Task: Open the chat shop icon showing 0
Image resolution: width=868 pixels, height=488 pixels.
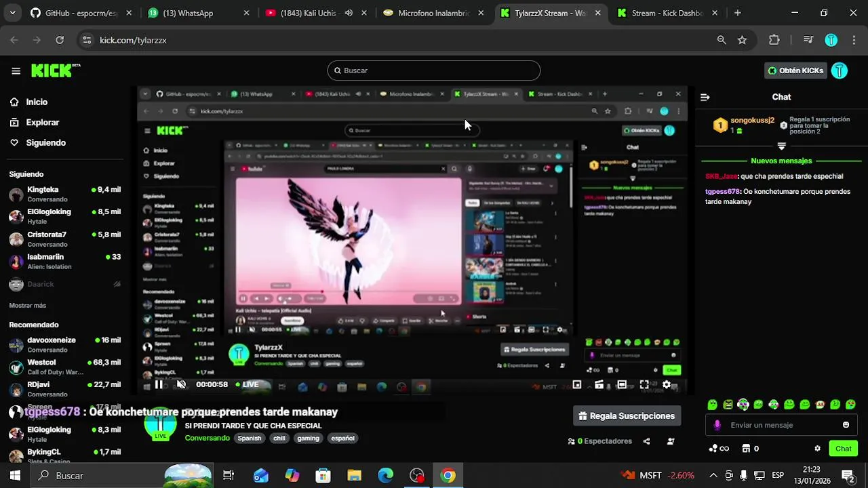Action: [750, 448]
